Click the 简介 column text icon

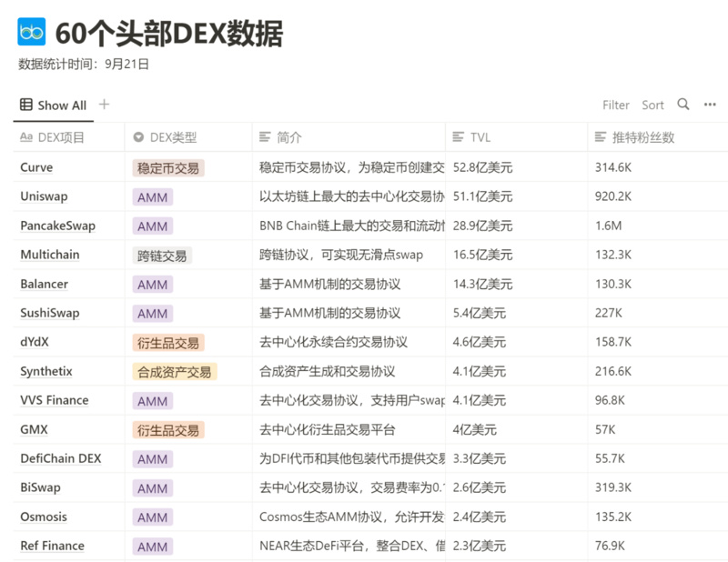pyautogui.click(x=265, y=137)
